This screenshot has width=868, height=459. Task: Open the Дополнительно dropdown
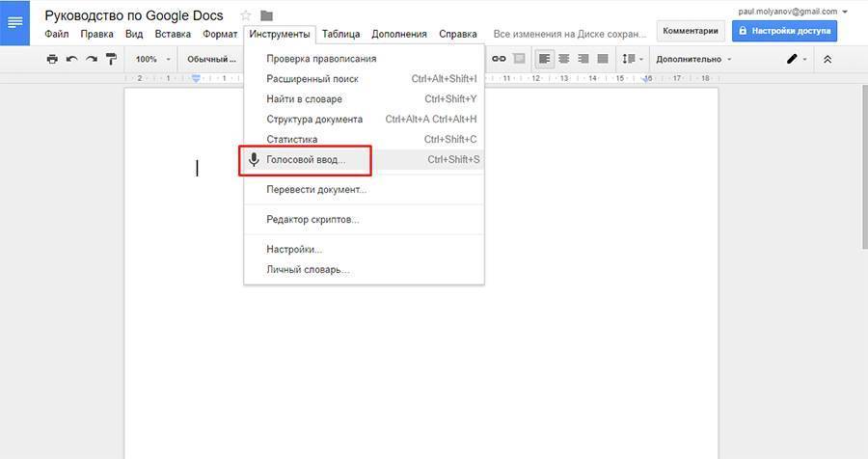(x=693, y=59)
